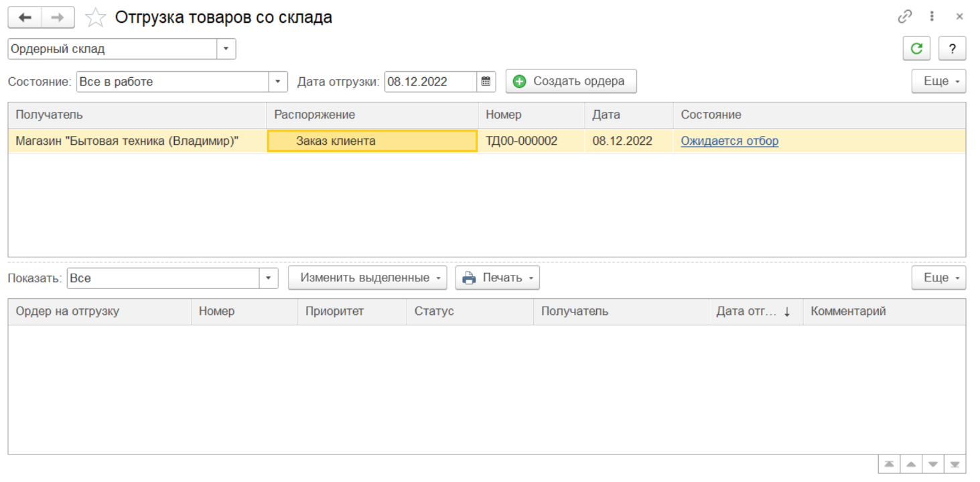This screenshot has width=980, height=482.
Task: Jump to the last row arrow
Action: [x=955, y=464]
